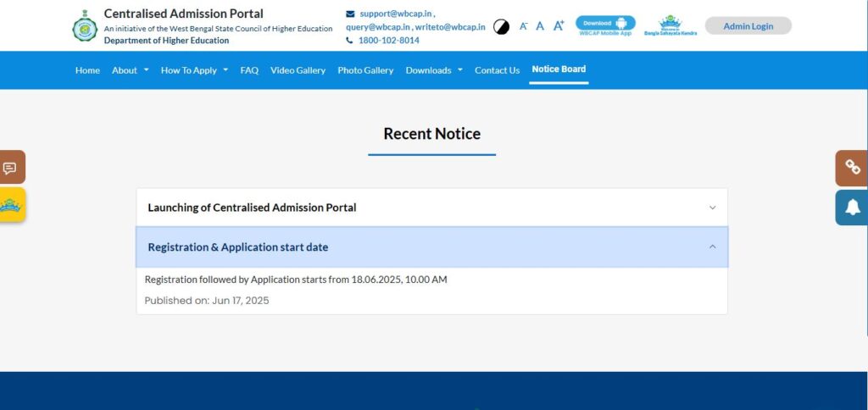Click the envelope email icon
The width and height of the screenshot is (868, 410).
tap(350, 14)
